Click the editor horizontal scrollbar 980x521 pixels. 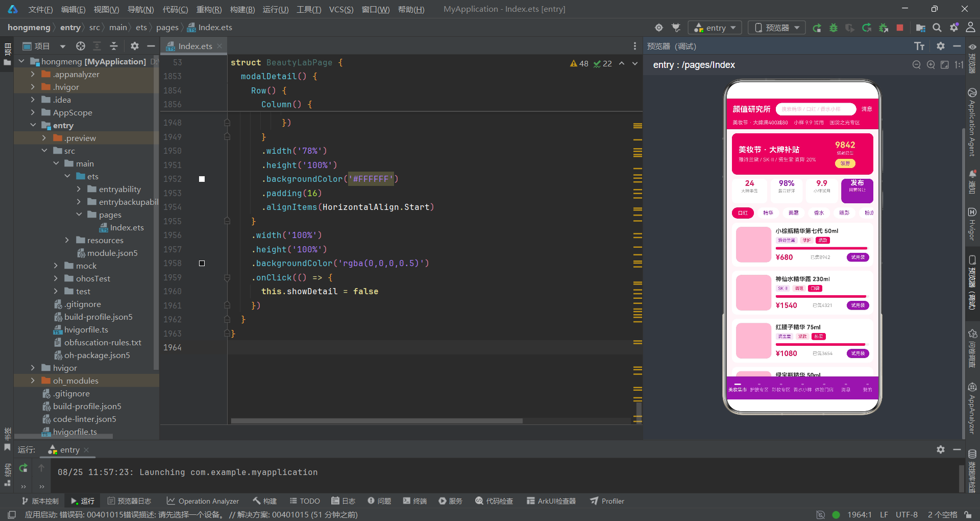(377, 421)
